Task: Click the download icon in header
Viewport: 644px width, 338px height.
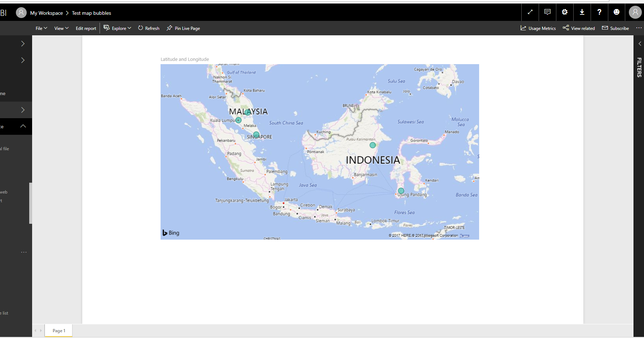Action: tap(582, 12)
